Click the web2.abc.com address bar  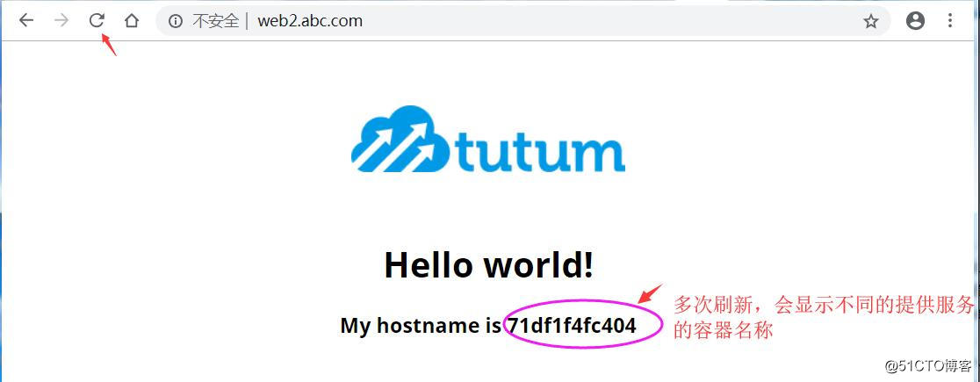point(523,20)
